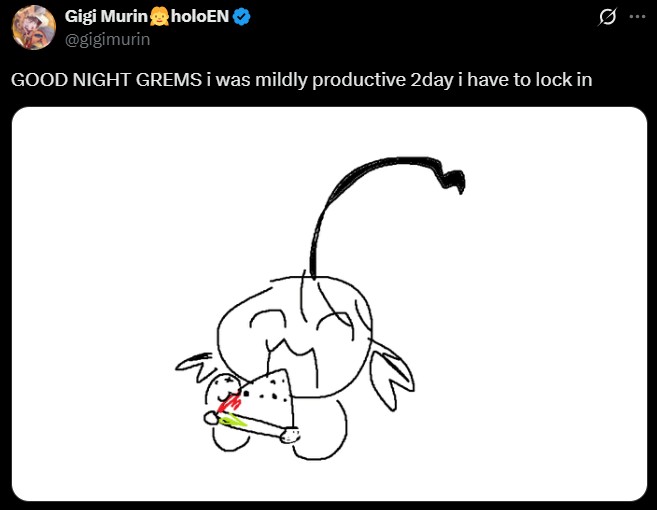The image size is (657, 510).
Task: Open the Grok explain-post icon
Action: 607,17
